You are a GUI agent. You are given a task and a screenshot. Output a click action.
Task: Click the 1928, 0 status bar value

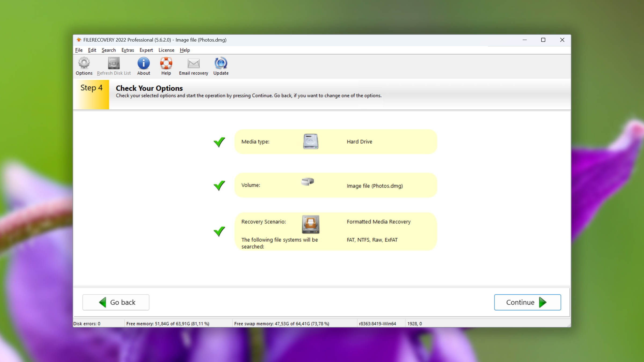(415, 324)
